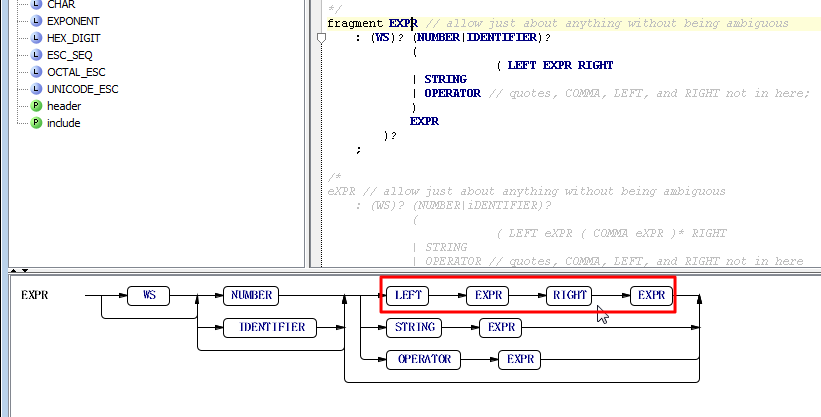Click the LEFT node in the syntax diagram
The image size is (821, 417).
pyautogui.click(x=407, y=295)
